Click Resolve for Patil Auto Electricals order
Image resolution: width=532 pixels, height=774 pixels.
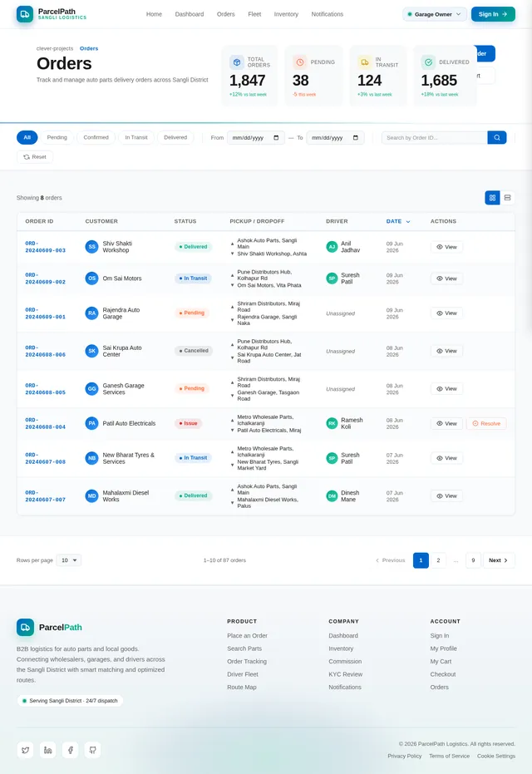pyautogui.click(x=486, y=423)
